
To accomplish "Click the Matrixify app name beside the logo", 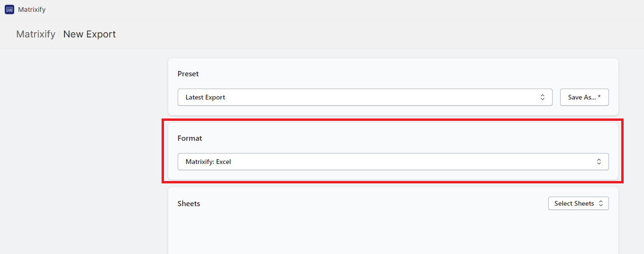I will point(32,9).
